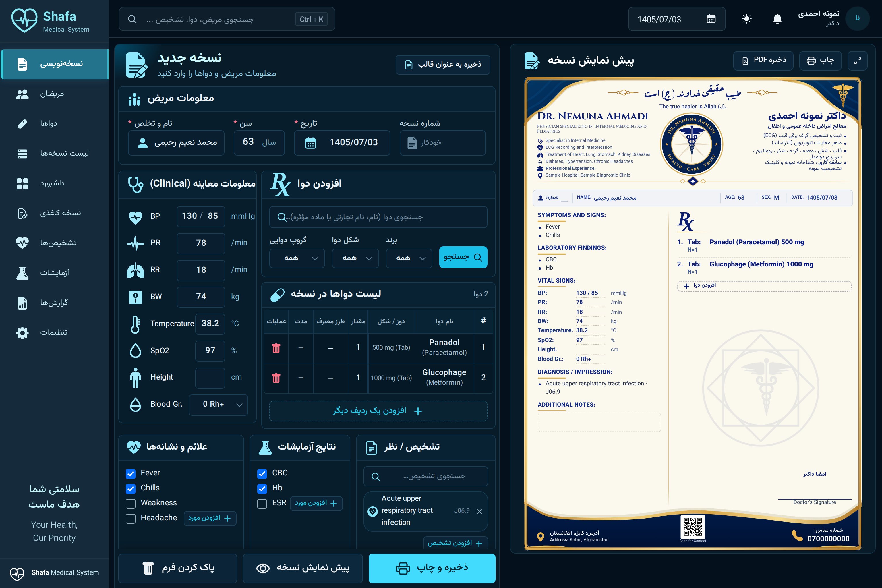882x588 pixels.
Task: Click the calendar icon in top date field
Action: (x=711, y=19)
